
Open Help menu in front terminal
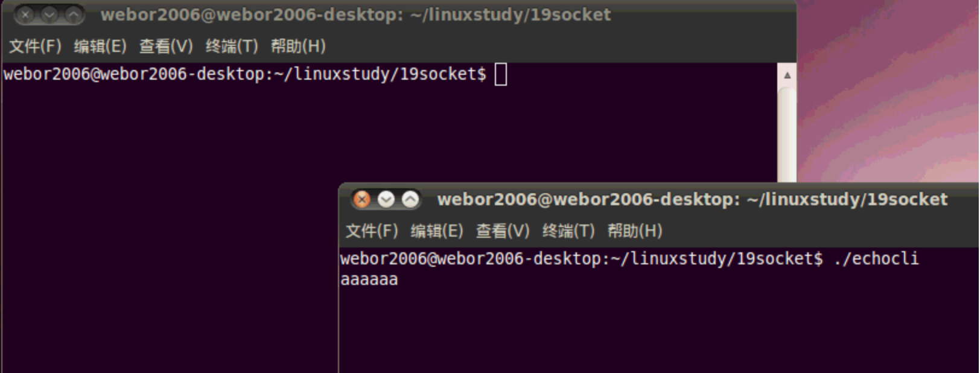tap(635, 231)
